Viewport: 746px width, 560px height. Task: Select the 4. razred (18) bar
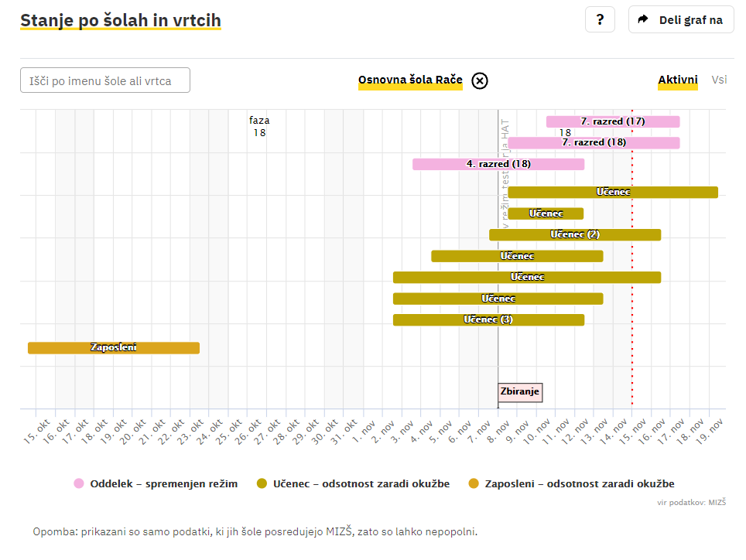pyautogui.click(x=498, y=164)
